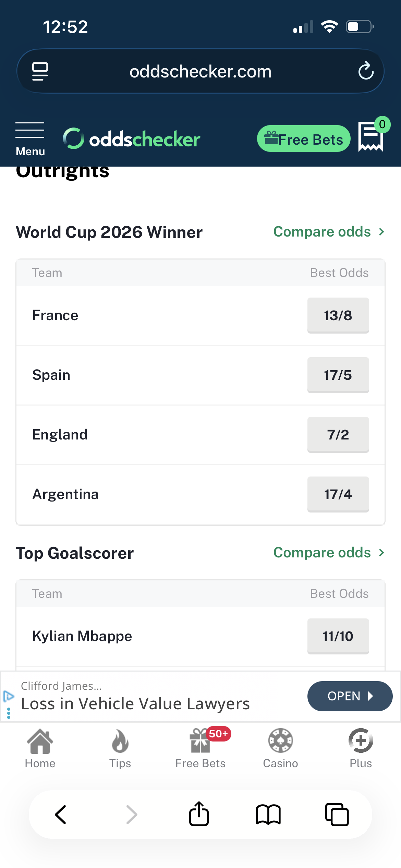Open the Plus tab
401x868 pixels.
[x=361, y=748]
